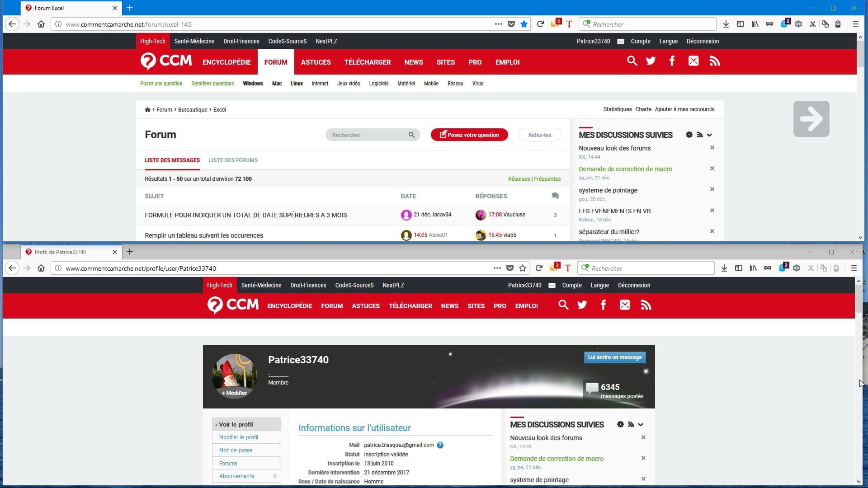Click Statistiques link in forum header

pos(617,109)
